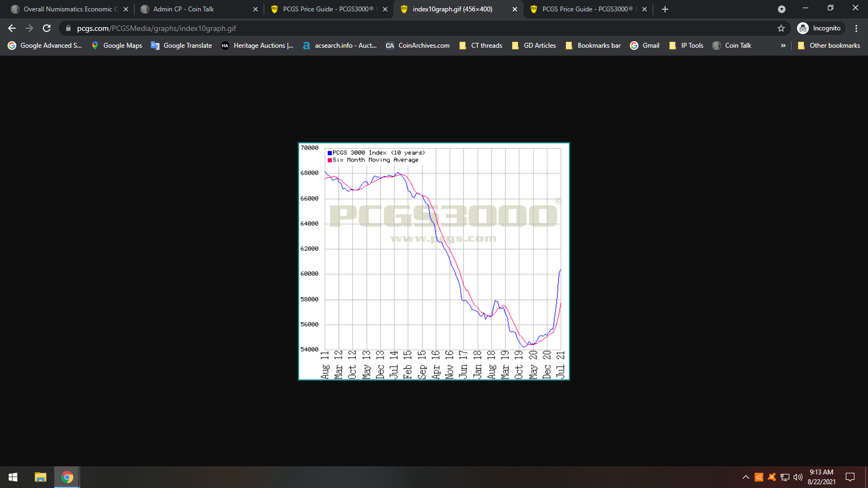Click the address bar URL field
The height and width of the screenshot is (488, 868).
(418, 28)
